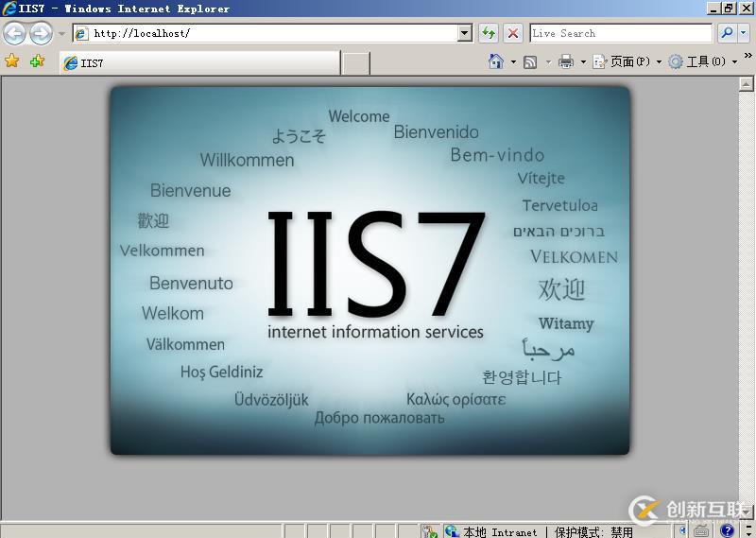756x538 pixels.
Task: Click the Add to Favorites star-plus icon
Action: coord(37,61)
